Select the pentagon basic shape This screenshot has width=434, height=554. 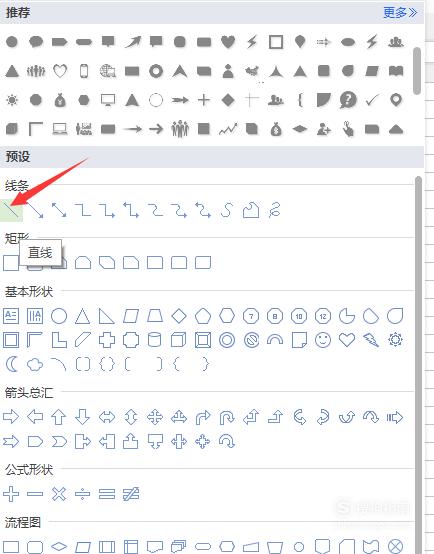pos(203,316)
